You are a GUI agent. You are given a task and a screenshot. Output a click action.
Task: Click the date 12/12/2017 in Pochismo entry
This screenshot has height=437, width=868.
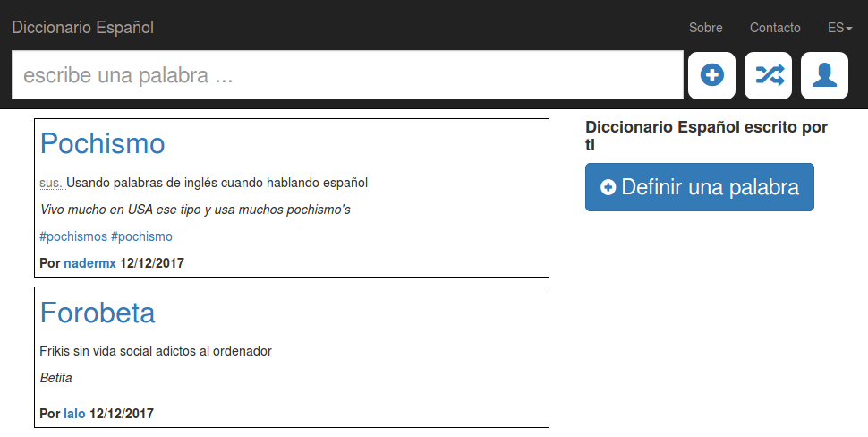point(152,263)
